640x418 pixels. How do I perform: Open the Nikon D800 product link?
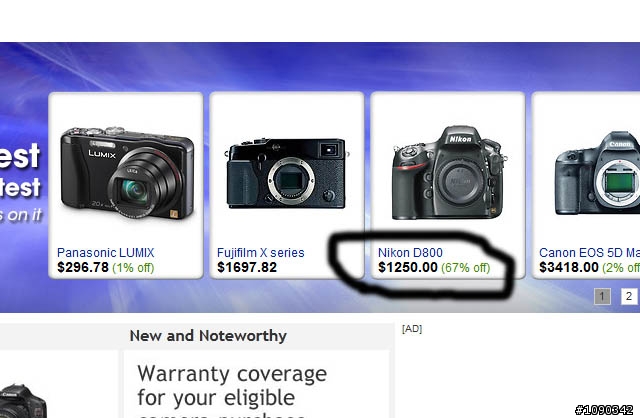click(x=410, y=253)
